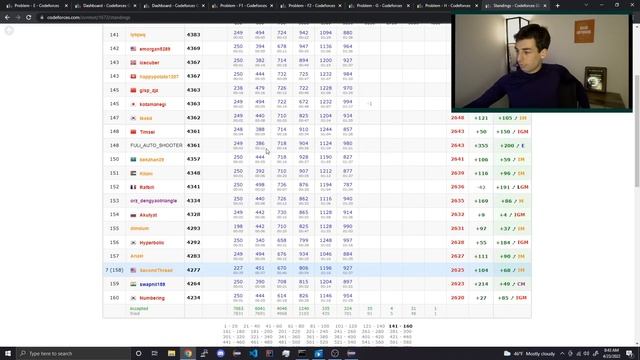The width and height of the screenshot is (640, 360).
Task: Select current page 141 - 160
Action: [400, 326]
